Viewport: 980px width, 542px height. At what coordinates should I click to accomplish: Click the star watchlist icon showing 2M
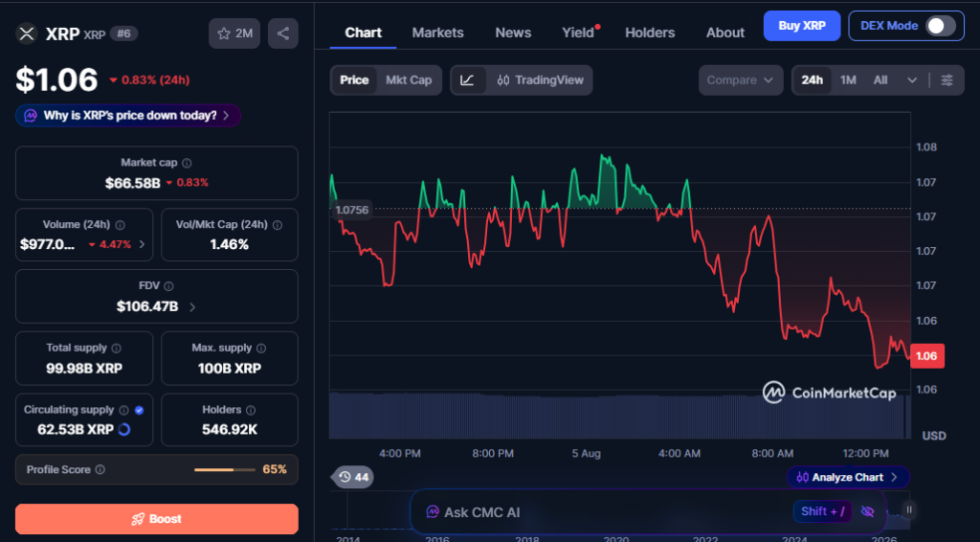[234, 34]
